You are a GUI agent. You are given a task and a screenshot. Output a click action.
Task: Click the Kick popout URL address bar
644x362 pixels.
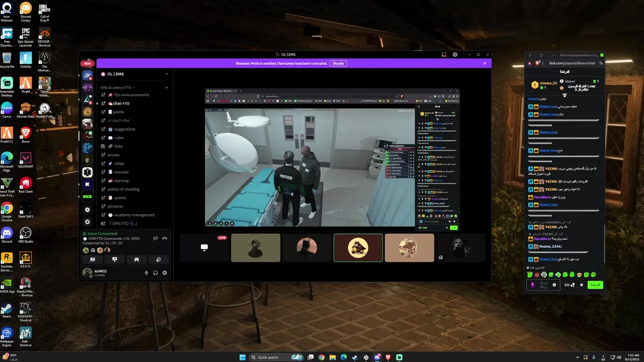[572, 63]
